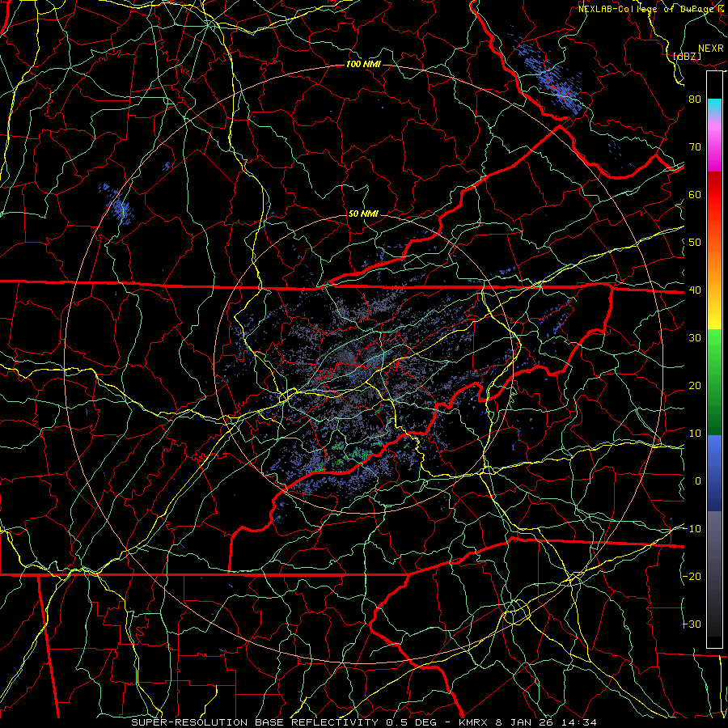The height and width of the screenshot is (728, 728).
Task: Click the 70 value on dBZ scale
Action: tap(695, 147)
